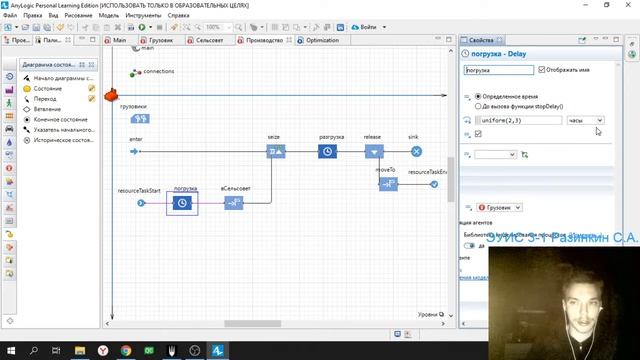Click the Ветвление palette item
Viewport: 640px width, 360px height.
[x=47, y=109]
